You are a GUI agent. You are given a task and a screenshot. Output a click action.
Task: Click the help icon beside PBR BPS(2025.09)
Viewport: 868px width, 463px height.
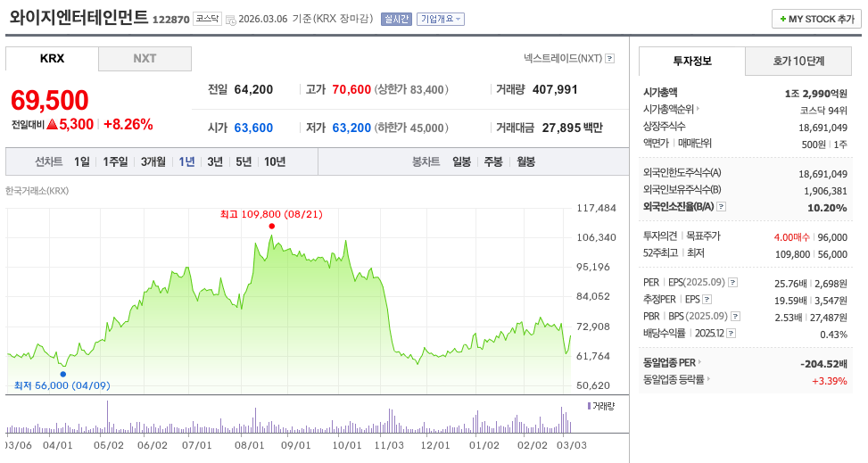coord(735,317)
